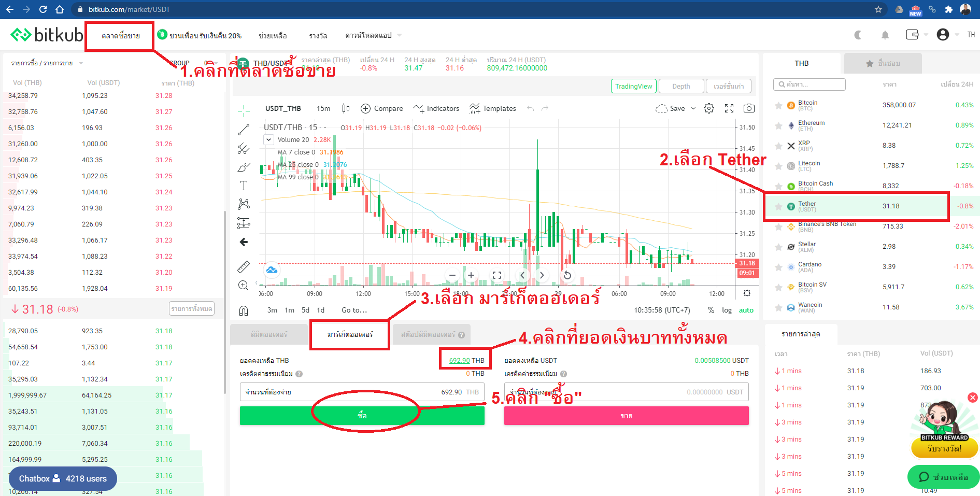Screen dimensions: 980x496
Task: Switch to Depth chart view
Action: [681, 86]
